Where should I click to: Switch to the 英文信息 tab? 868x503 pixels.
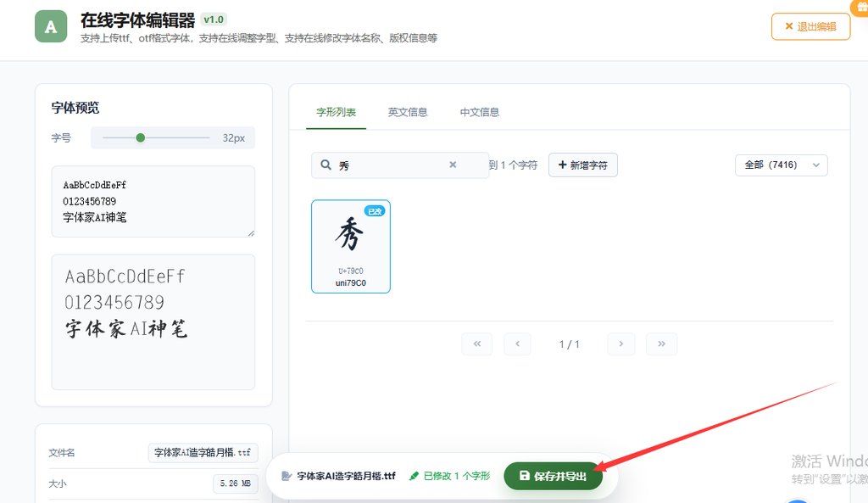[x=408, y=111]
